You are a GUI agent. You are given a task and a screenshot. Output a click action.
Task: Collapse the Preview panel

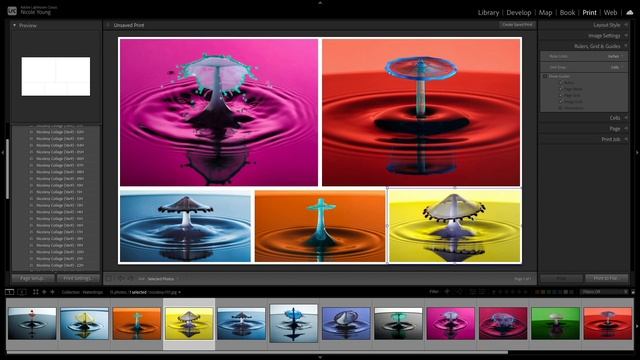pos(15,25)
